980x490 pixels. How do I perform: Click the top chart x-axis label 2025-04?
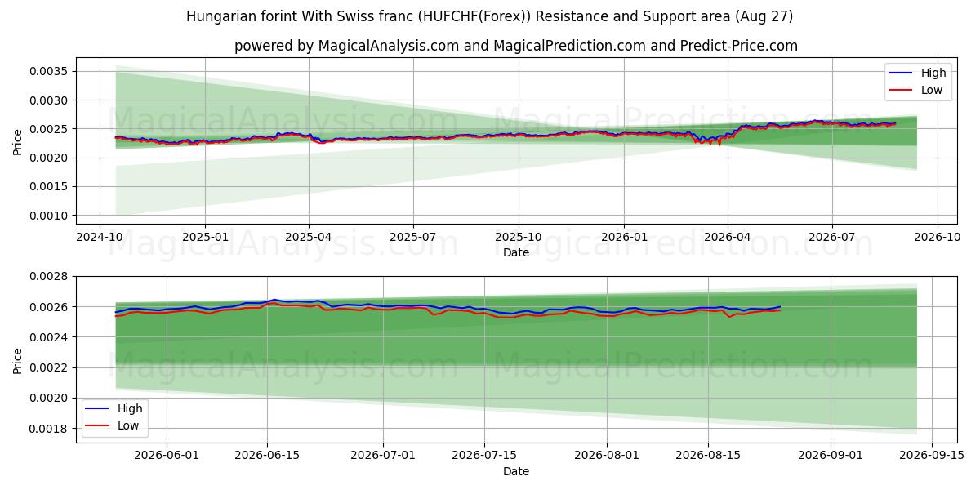(309, 237)
